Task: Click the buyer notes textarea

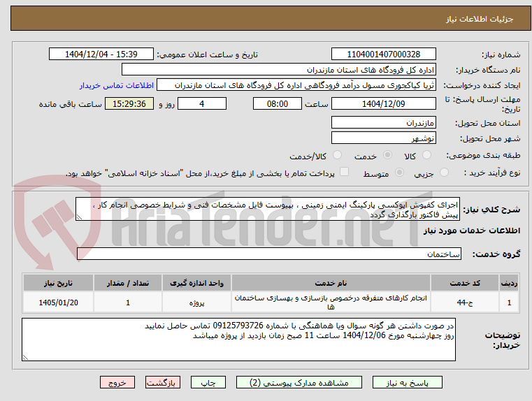Action: click(238, 340)
